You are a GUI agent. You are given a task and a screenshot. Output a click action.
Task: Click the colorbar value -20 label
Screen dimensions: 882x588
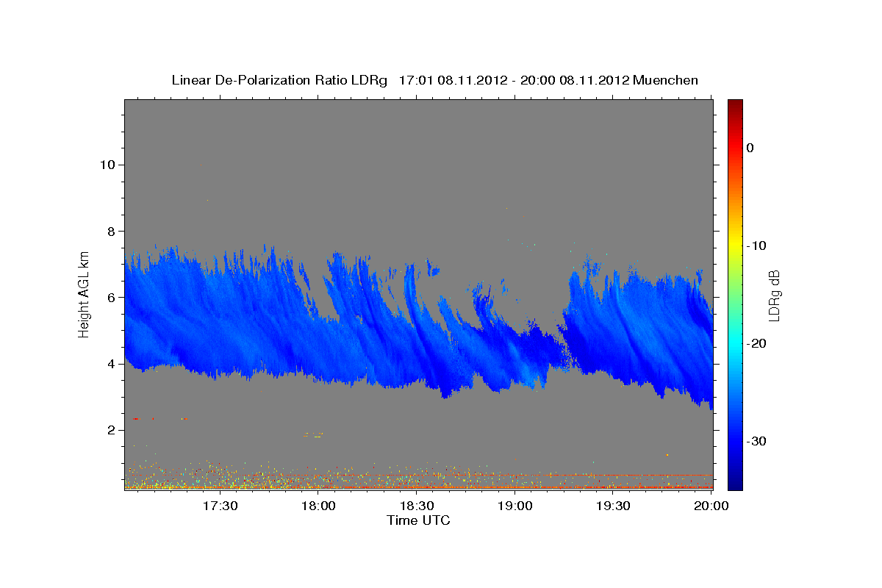(x=756, y=343)
